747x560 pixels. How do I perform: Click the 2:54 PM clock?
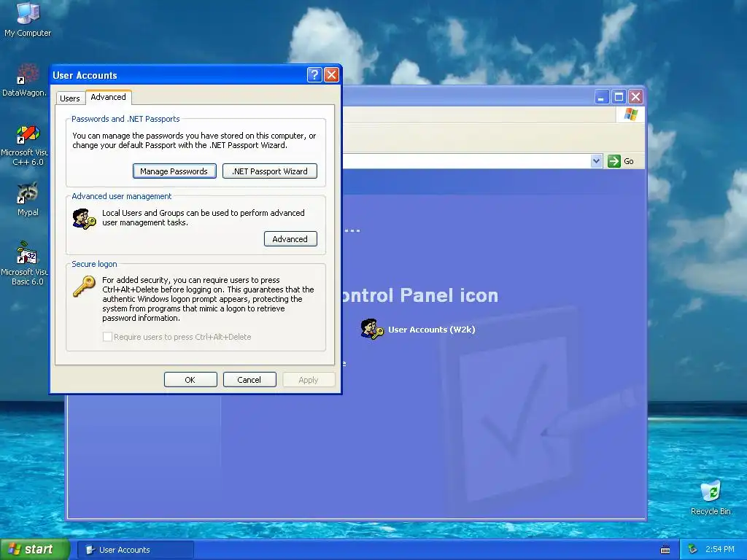point(719,549)
